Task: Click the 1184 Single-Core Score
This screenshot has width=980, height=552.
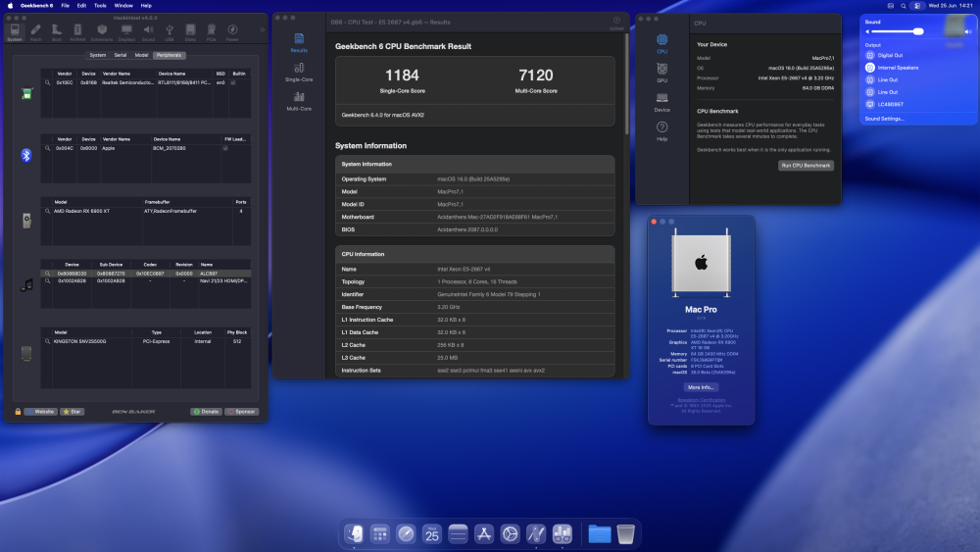Action: (402, 75)
